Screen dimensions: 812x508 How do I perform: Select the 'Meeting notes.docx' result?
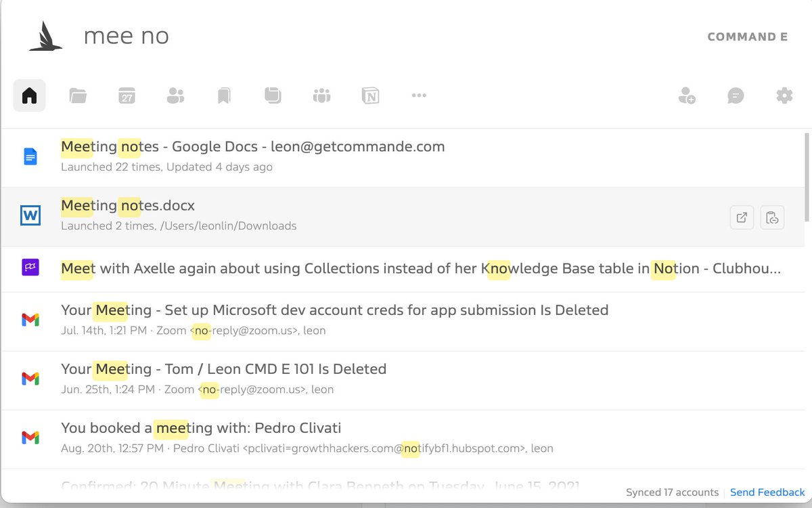[x=403, y=217]
